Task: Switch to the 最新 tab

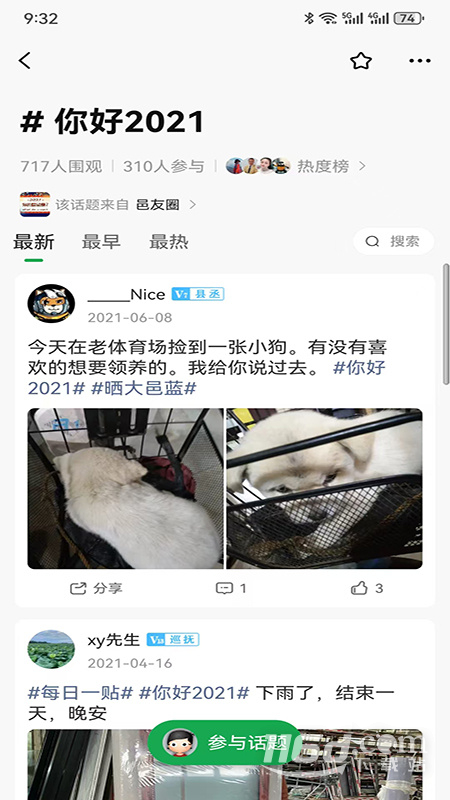Action: click(x=34, y=242)
